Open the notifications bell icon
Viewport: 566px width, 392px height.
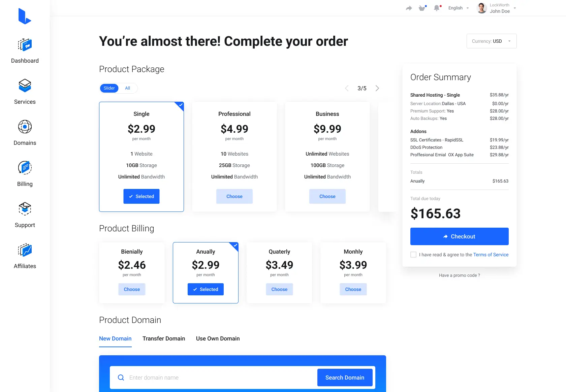(x=437, y=8)
